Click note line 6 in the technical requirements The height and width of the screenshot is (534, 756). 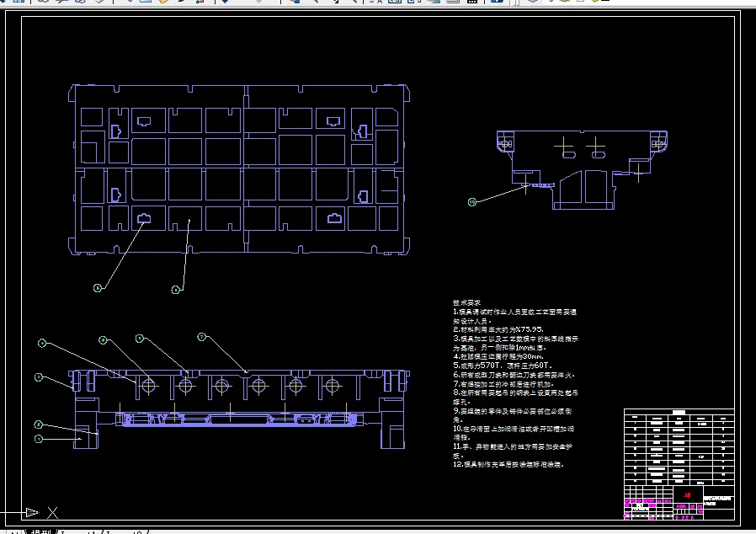pyautogui.click(x=514, y=375)
